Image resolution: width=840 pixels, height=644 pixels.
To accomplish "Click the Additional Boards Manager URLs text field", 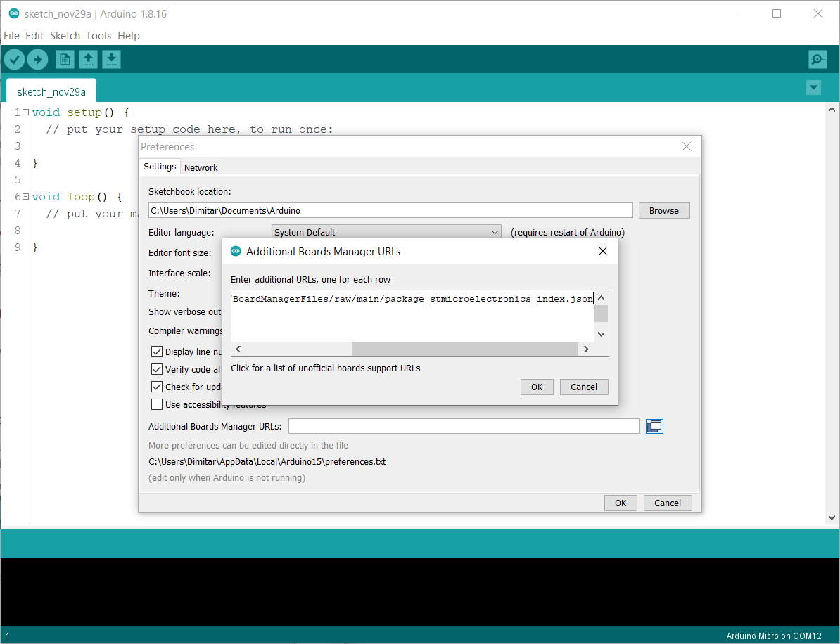I will [464, 426].
